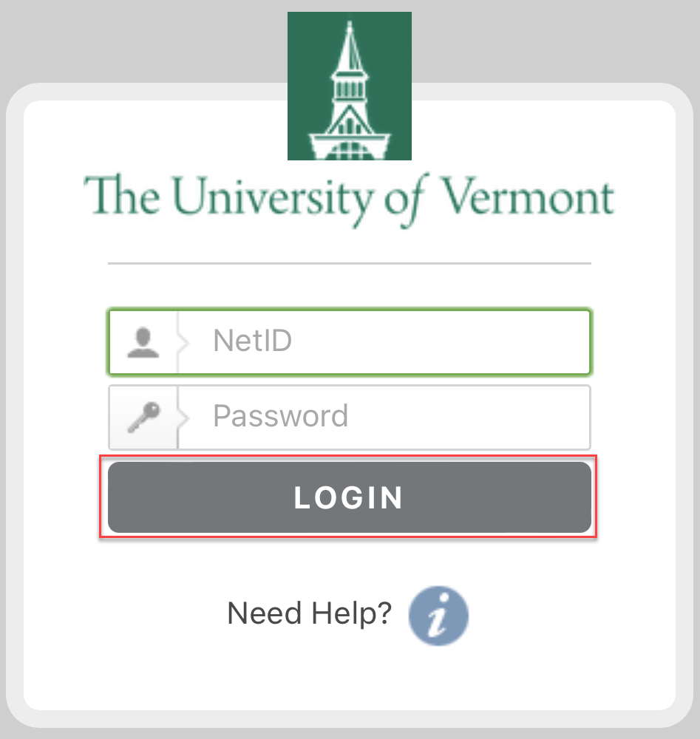Screen dimensions: 700x739
Task: Click the NetID placeholder text
Action: pos(252,340)
